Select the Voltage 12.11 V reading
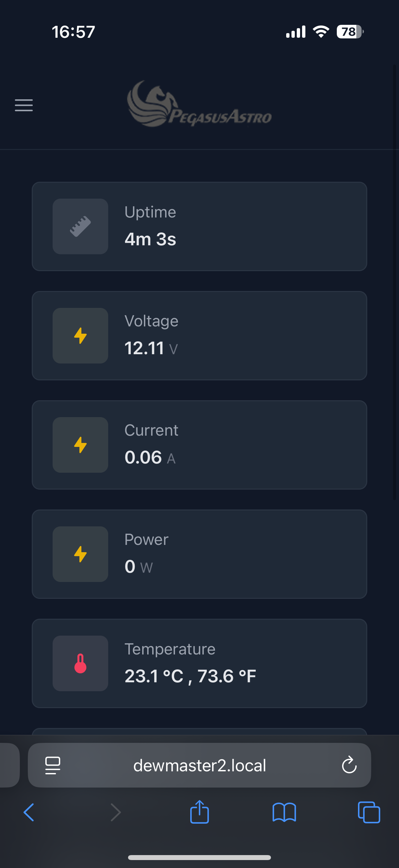The height and width of the screenshot is (868, 399). pyautogui.click(x=151, y=348)
